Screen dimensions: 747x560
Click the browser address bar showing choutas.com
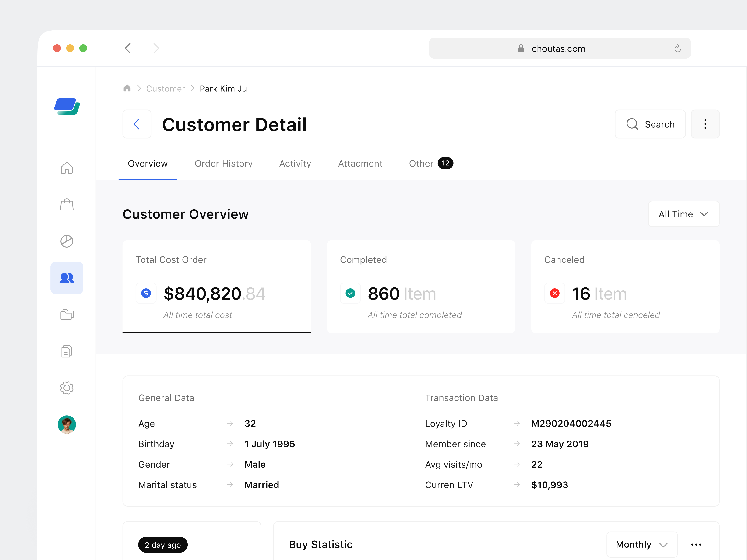click(x=559, y=48)
